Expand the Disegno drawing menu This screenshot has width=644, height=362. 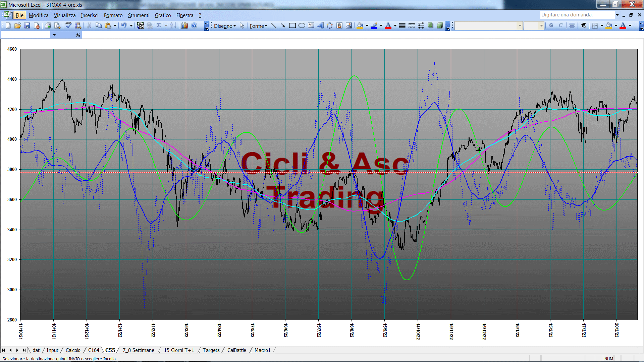point(225,26)
